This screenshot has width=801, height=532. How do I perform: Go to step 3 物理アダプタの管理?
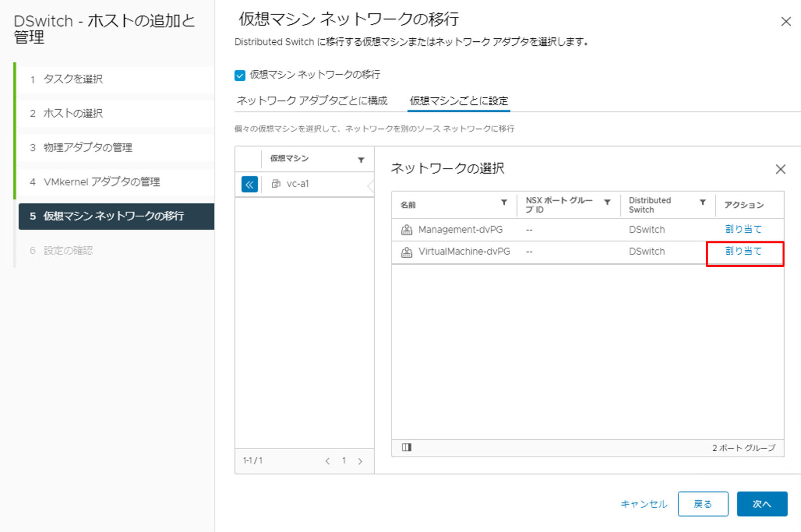pos(88,148)
